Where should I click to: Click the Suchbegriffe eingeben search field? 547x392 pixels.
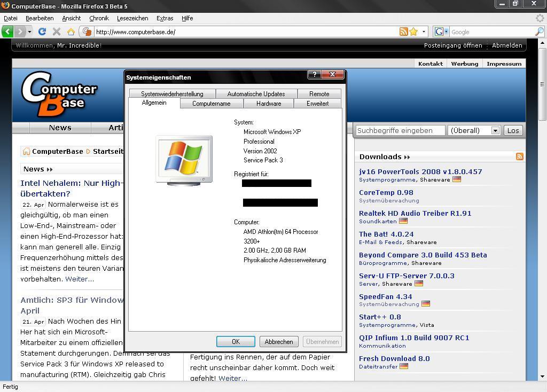[400, 130]
